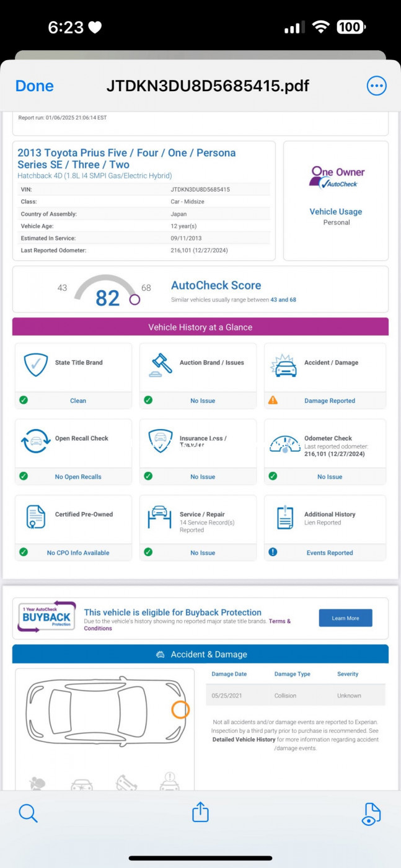Image resolution: width=401 pixels, height=868 pixels.
Task: Click the Vehicle Usage heading
Action: click(336, 211)
